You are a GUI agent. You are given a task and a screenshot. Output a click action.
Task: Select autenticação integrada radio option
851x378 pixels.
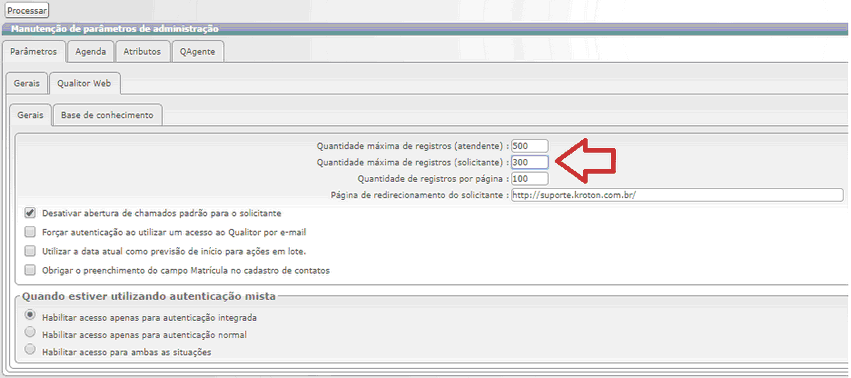[x=30, y=315]
